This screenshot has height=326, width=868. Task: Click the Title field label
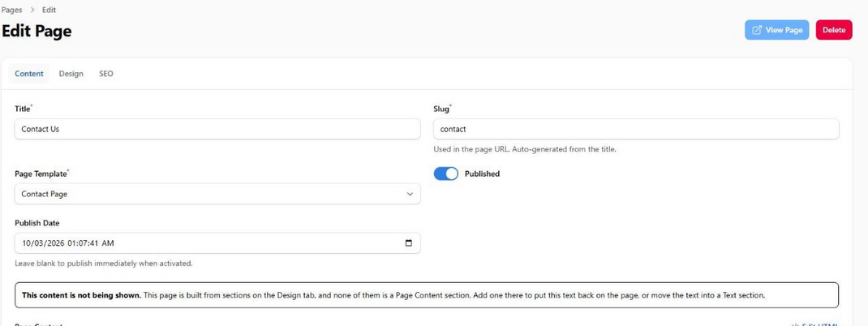click(23, 109)
